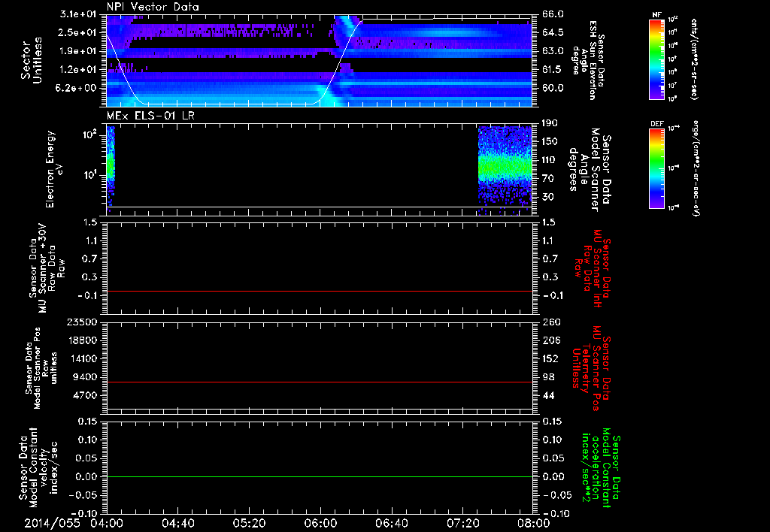The image size is (770, 532).
Task: Click the 06:00 time axis label
Action: (320, 523)
